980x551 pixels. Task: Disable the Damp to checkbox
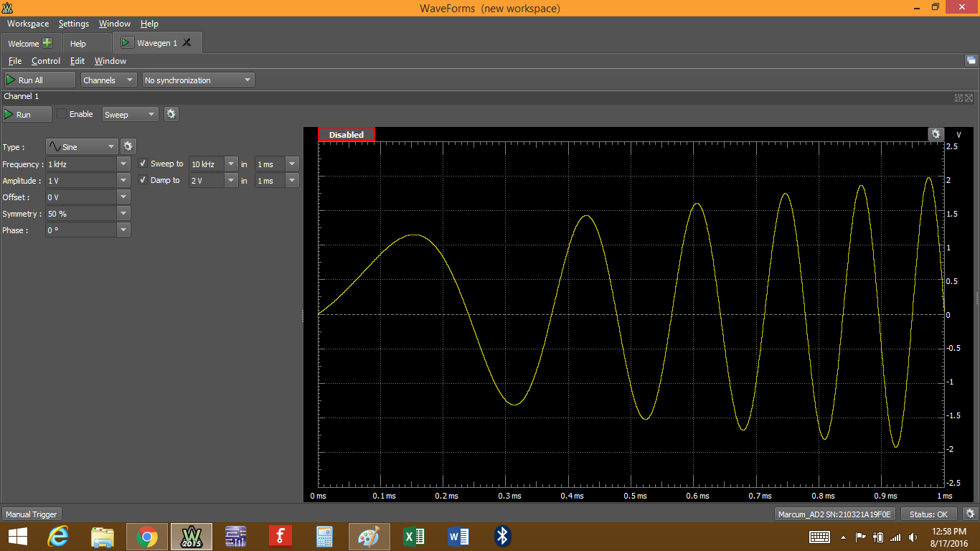[143, 180]
